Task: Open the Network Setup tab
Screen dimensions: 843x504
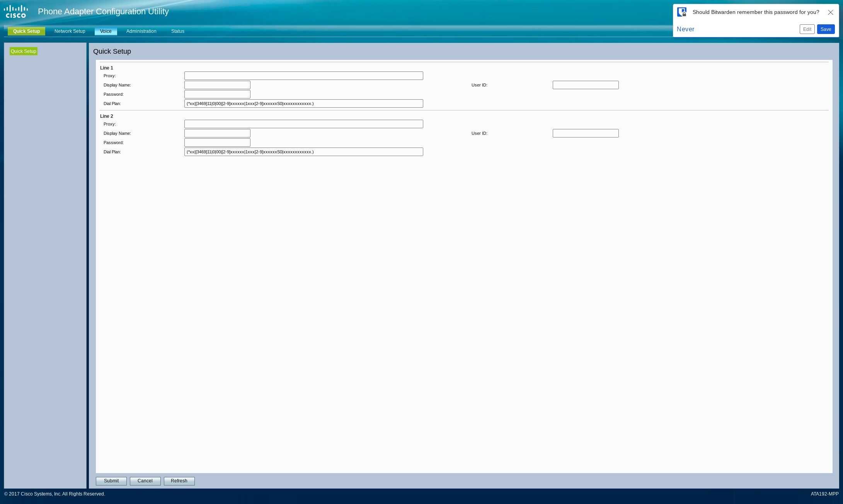Action: click(x=70, y=31)
